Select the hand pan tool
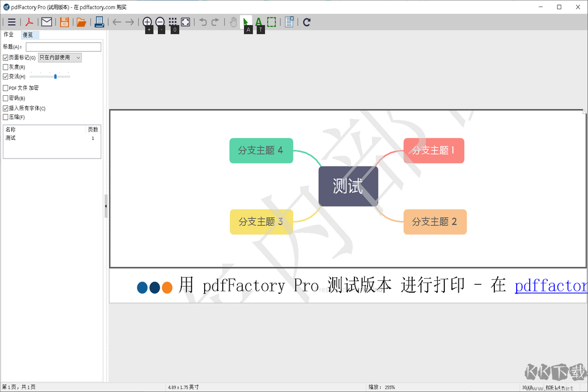The height and width of the screenshot is (392, 588). pos(234,22)
